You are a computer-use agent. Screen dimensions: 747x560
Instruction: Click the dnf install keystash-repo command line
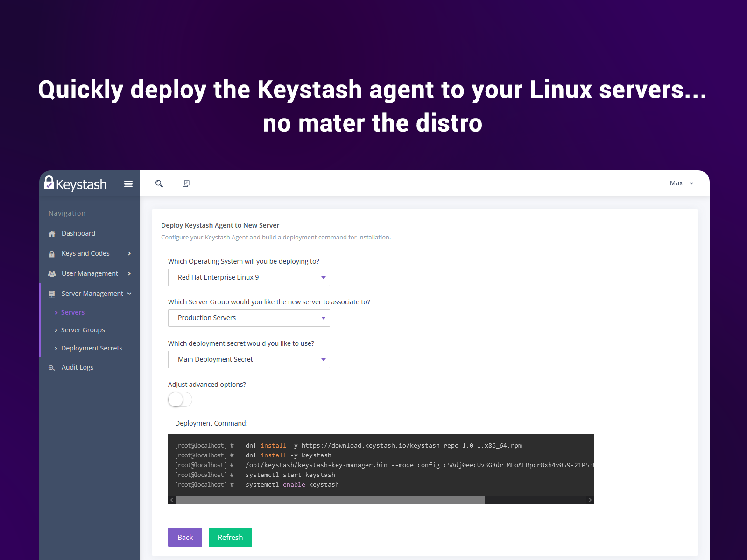point(384,446)
